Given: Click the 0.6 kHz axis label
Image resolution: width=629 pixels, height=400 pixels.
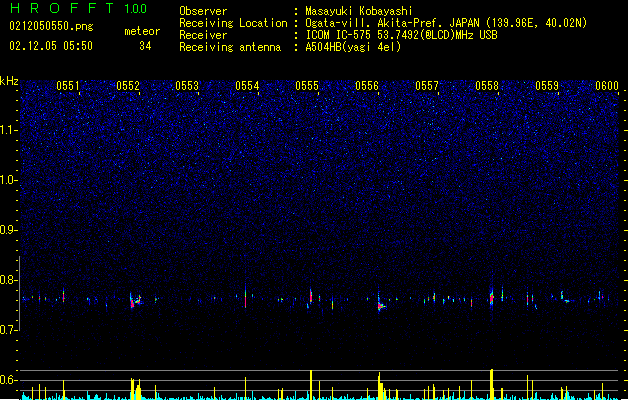Looking at the screenshot, I should click(9, 380).
